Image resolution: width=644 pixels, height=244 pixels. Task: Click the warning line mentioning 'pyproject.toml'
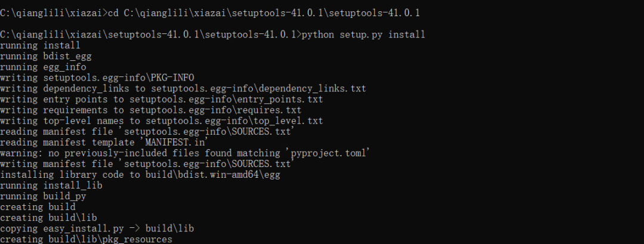coord(185,153)
